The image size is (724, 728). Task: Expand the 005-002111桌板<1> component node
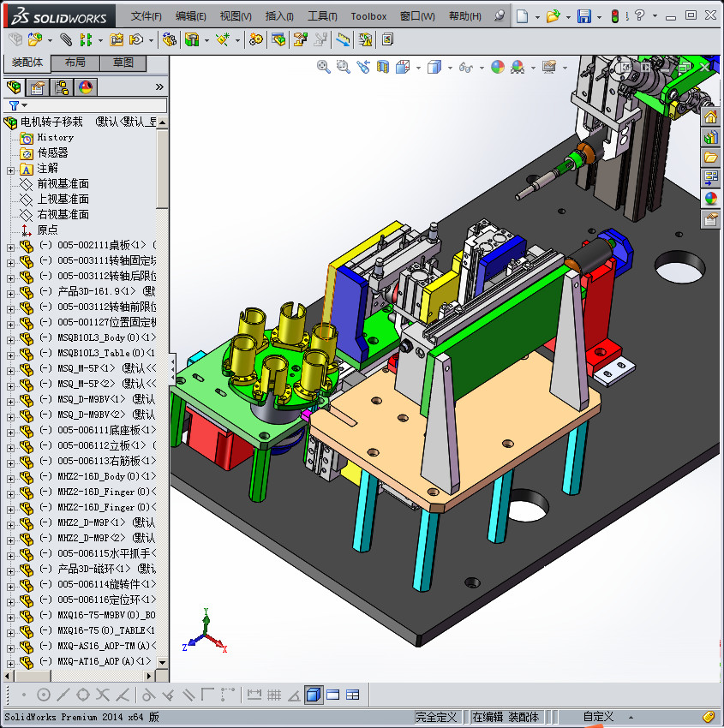[10, 248]
